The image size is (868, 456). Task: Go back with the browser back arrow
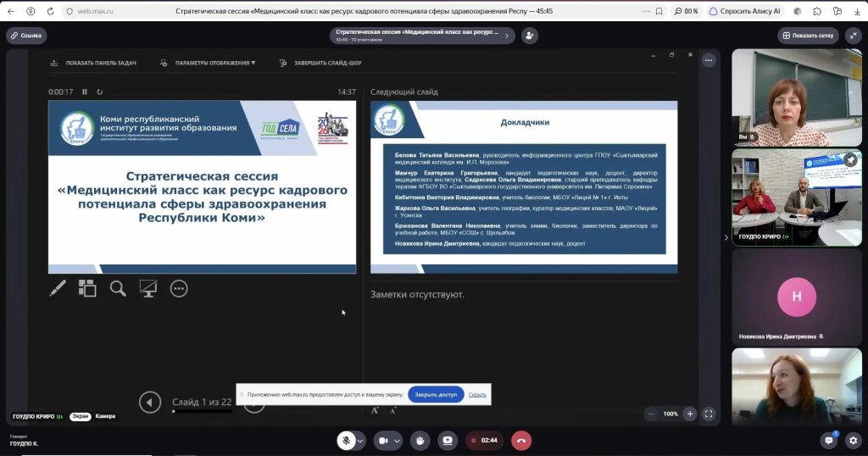(10, 11)
